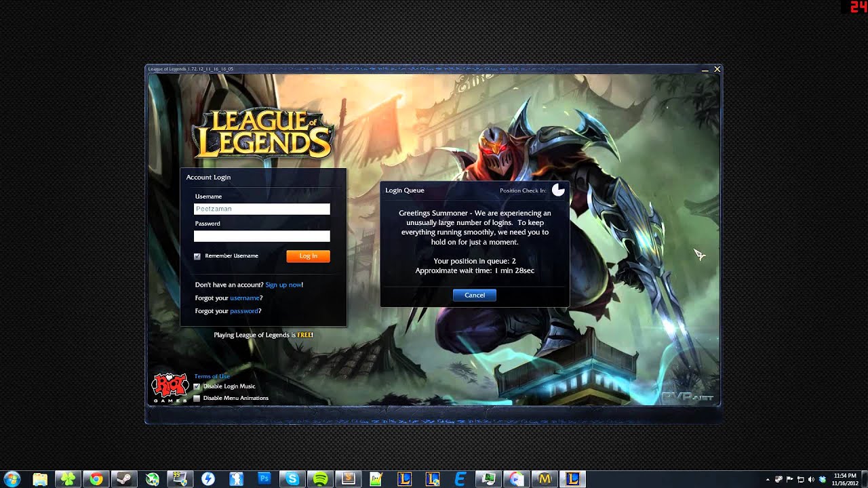This screenshot has width=868, height=488.
Task: Toggle Disable Login Music checkbox
Action: [x=197, y=386]
